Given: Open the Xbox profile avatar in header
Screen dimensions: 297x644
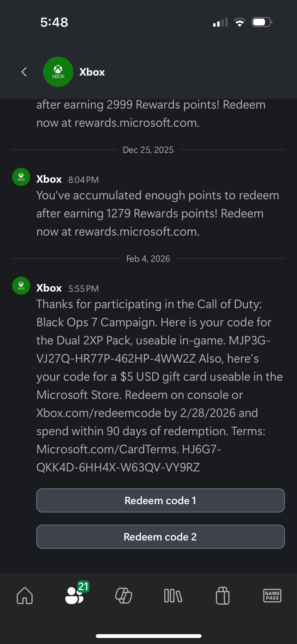Looking at the screenshot, I should coord(58,72).
